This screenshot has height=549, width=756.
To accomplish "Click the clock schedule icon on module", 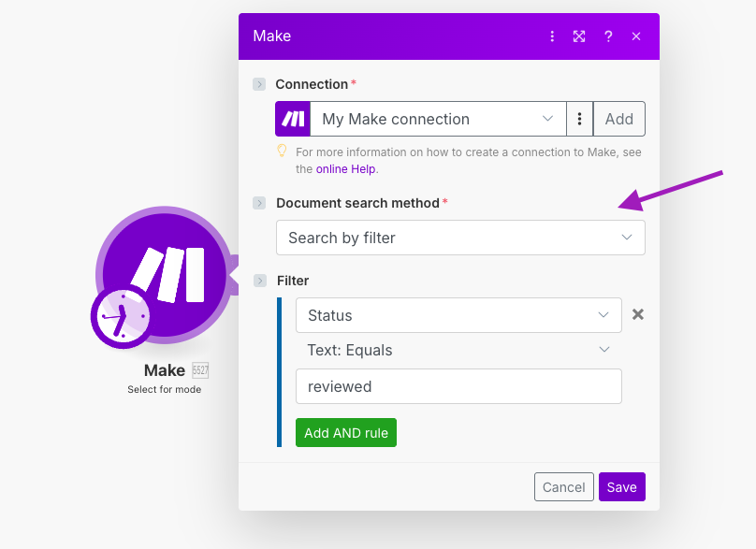I will [121, 318].
